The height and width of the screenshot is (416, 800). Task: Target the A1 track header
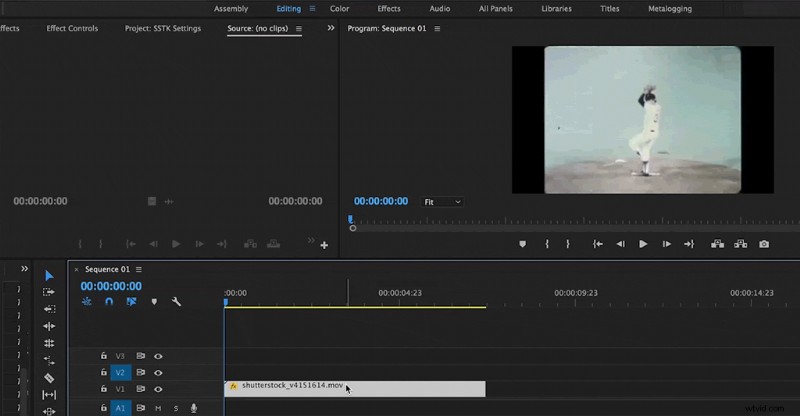[120, 408]
